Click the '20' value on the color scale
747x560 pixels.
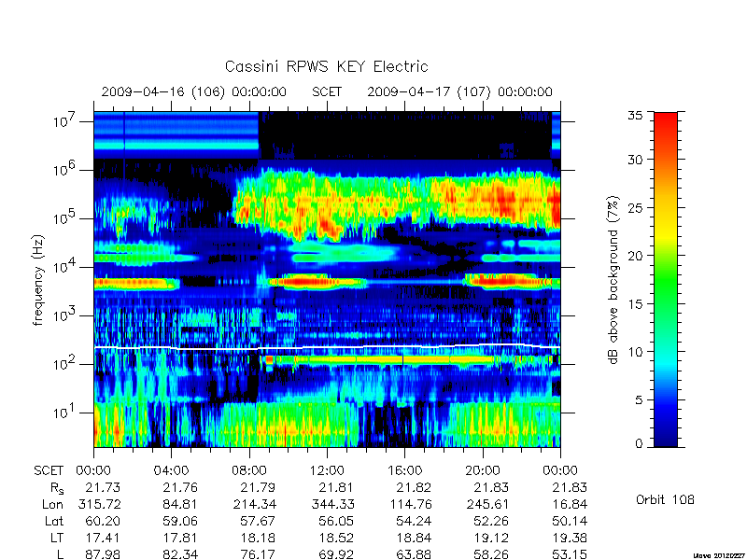click(636, 256)
